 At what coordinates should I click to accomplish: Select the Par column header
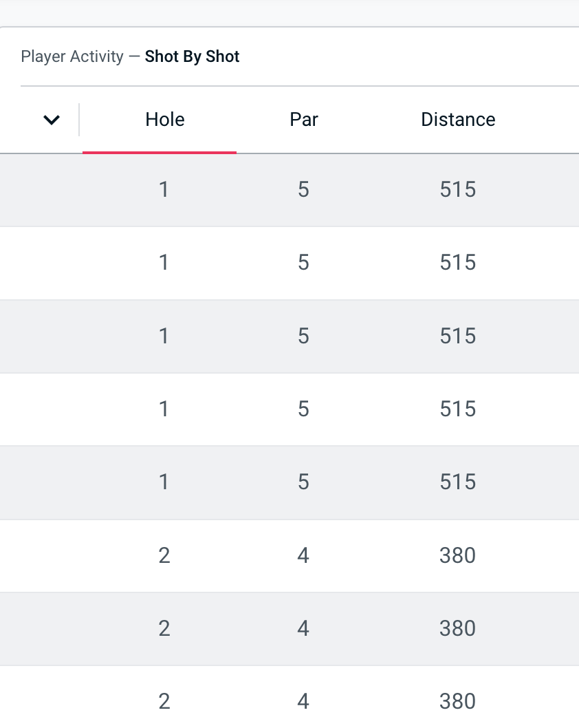click(x=304, y=120)
